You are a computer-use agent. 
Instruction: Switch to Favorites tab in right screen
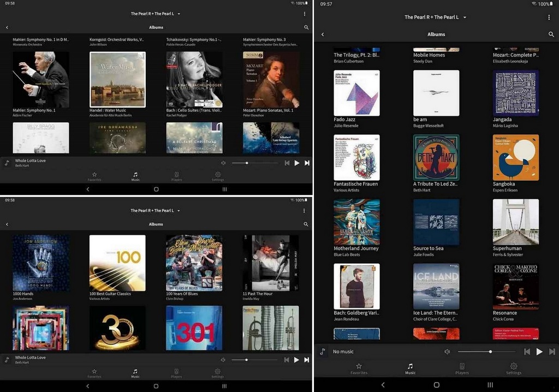pyautogui.click(x=359, y=369)
